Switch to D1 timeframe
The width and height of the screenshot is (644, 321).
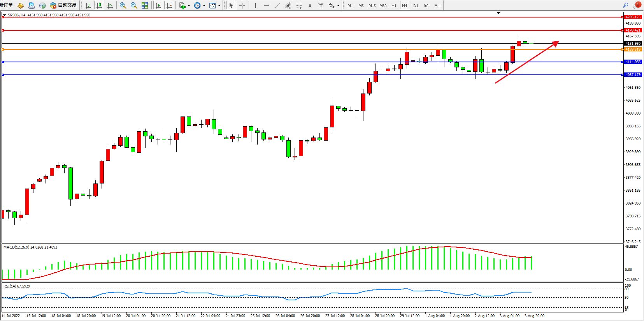[416, 5]
